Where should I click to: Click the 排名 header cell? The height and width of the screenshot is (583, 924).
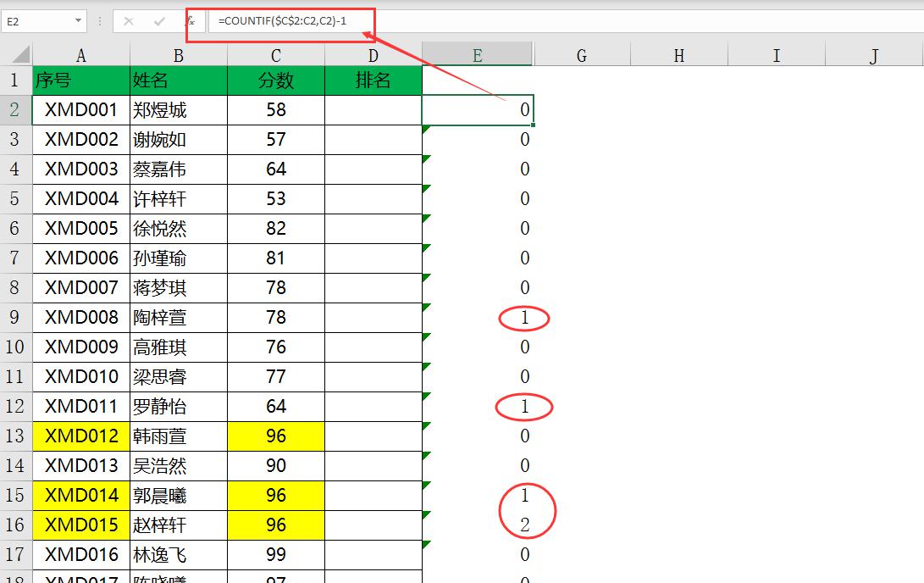373,81
